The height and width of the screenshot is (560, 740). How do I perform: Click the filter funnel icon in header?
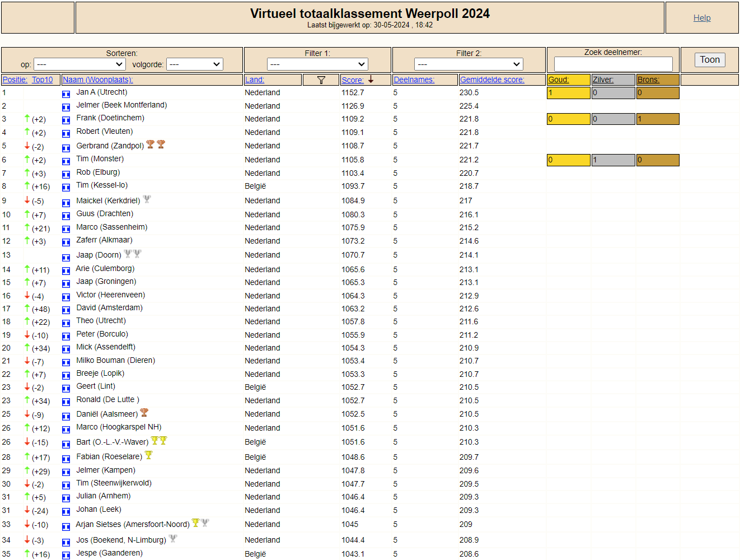point(321,80)
